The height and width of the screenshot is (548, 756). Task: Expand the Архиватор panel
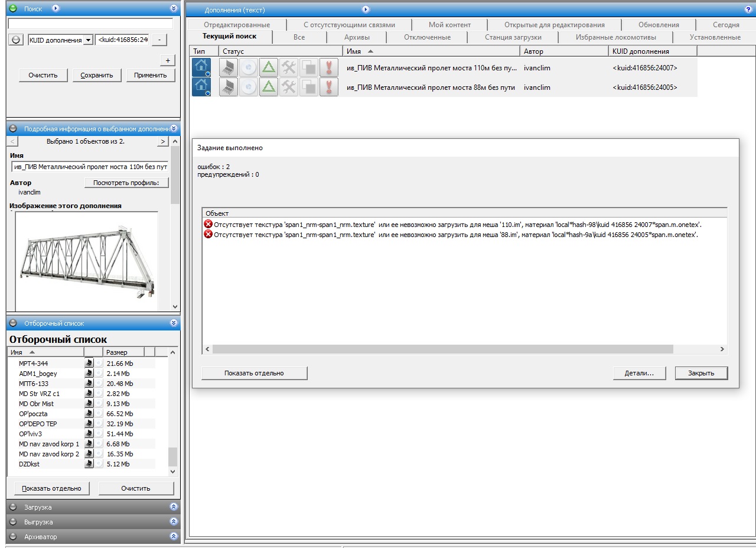pos(174,536)
